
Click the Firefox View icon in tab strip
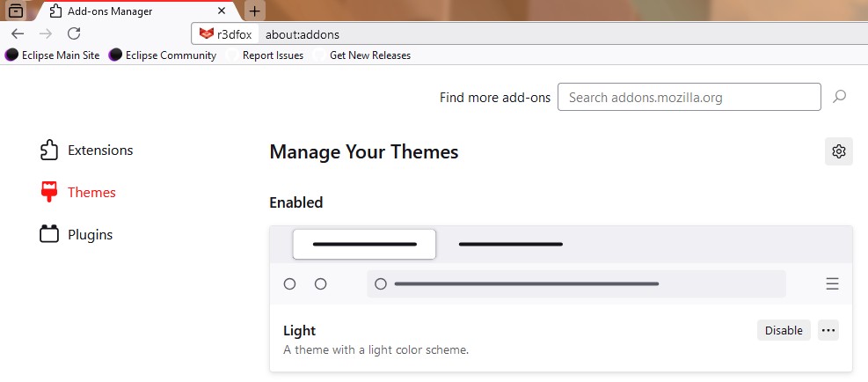[15, 11]
